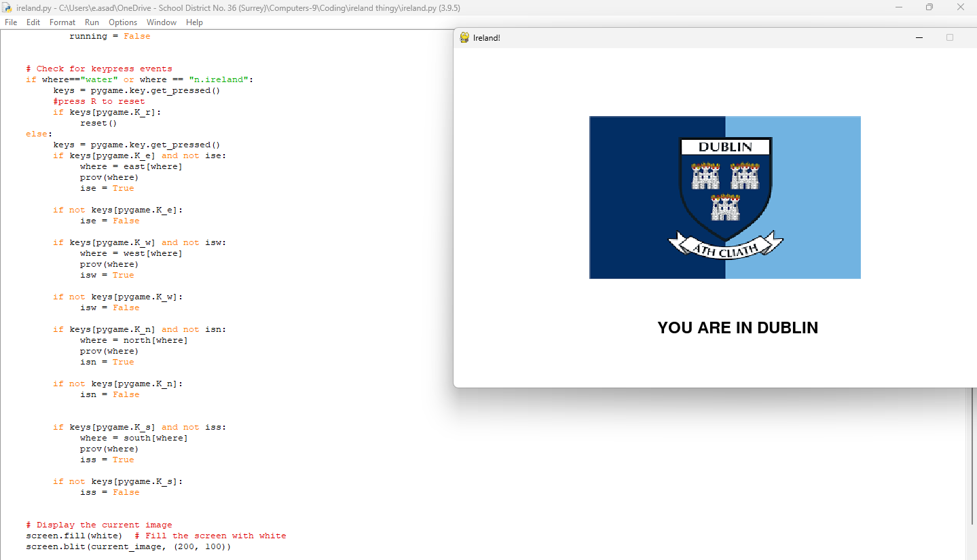Click the line 'where = north[where]'
This screenshot has height=560, width=977.
pyautogui.click(x=134, y=340)
